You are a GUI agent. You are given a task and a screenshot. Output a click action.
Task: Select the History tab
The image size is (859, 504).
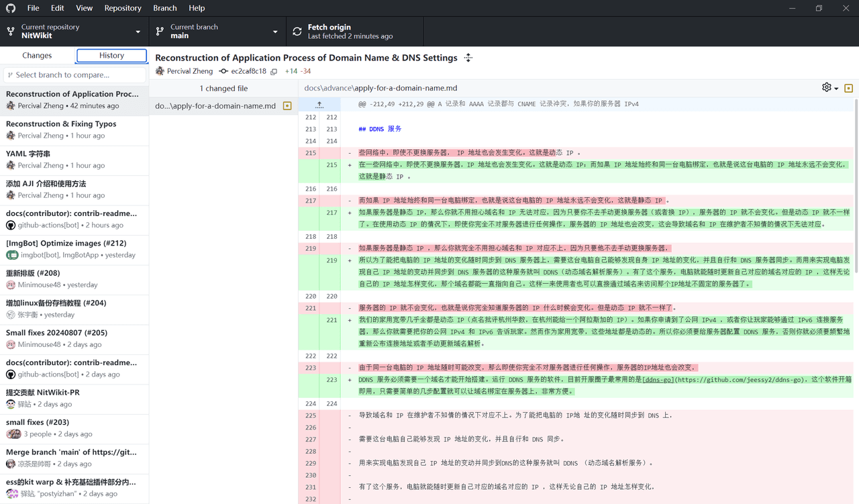[111, 56]
